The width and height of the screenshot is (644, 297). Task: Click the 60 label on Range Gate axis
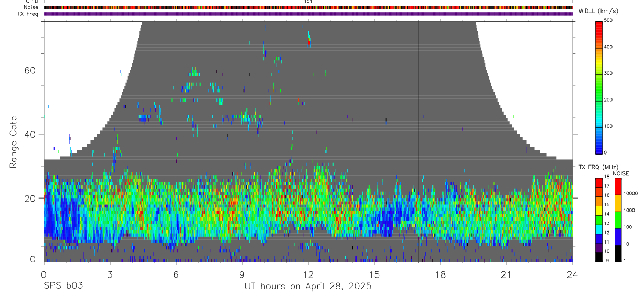click(30, 70)
